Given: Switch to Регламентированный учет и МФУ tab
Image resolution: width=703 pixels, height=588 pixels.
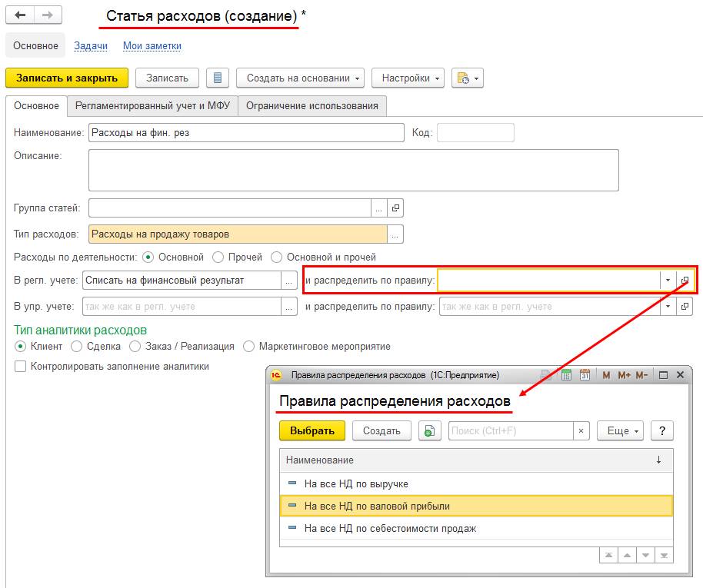Looking at the screenshot, I should 152,106.
